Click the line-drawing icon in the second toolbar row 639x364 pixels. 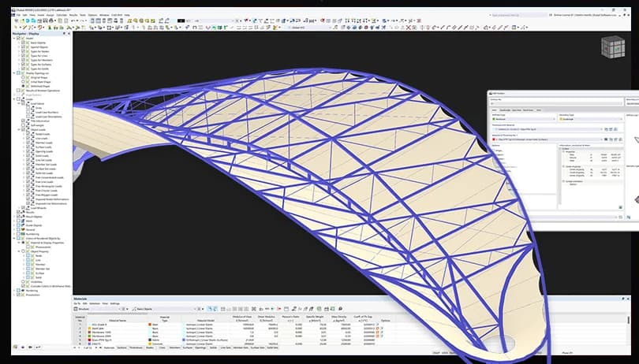click(x=24, y=28)
